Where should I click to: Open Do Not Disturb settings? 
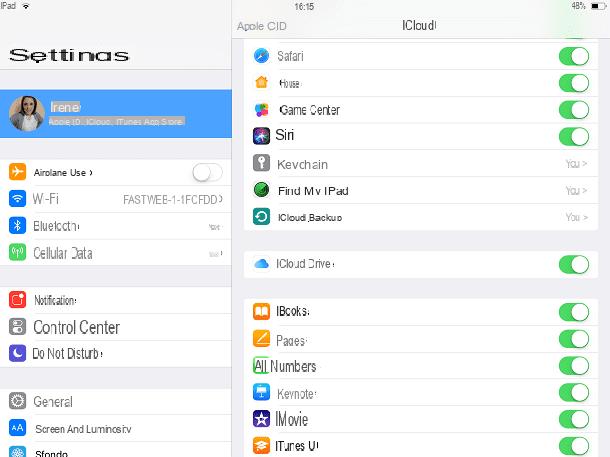coord(116,354)
